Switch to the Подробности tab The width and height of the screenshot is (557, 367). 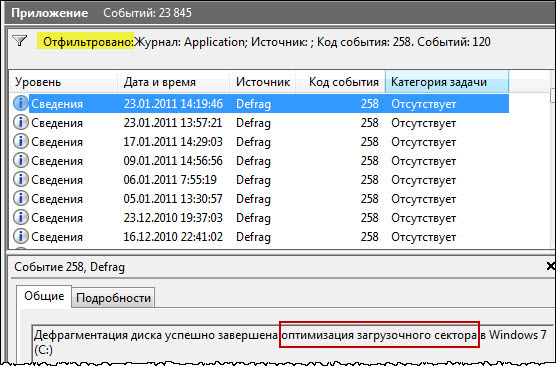click(113, 298)
